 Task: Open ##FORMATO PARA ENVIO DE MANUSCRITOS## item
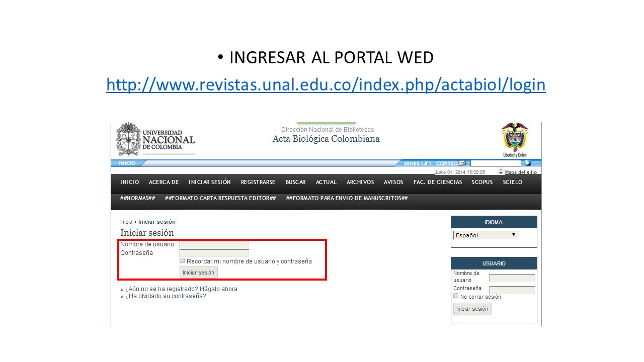[347, 198]
